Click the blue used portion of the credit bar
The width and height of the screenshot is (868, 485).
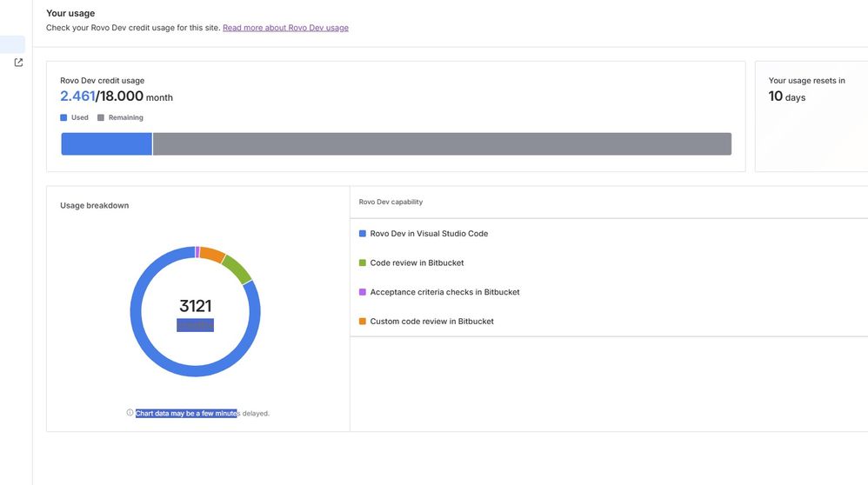106,143
